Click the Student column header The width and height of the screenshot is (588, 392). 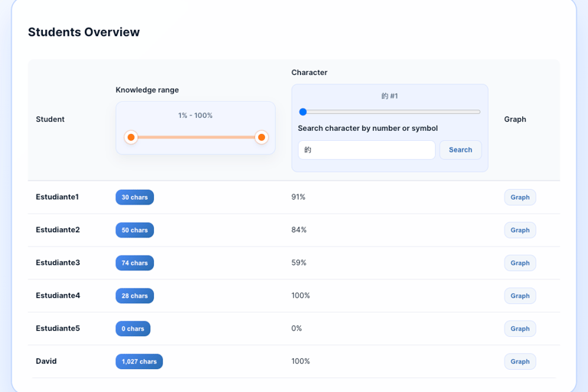[x=51, y=119]
